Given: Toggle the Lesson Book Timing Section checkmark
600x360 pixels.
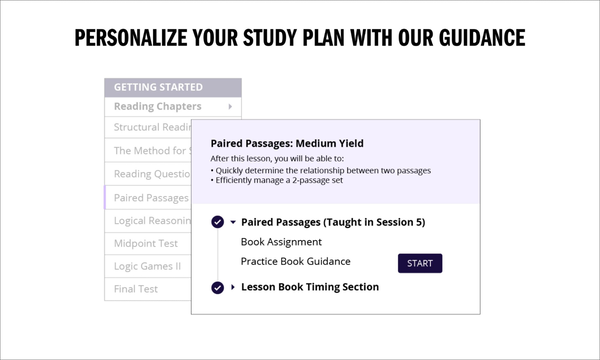Looking at the screenshot, I should click(217, 287).
